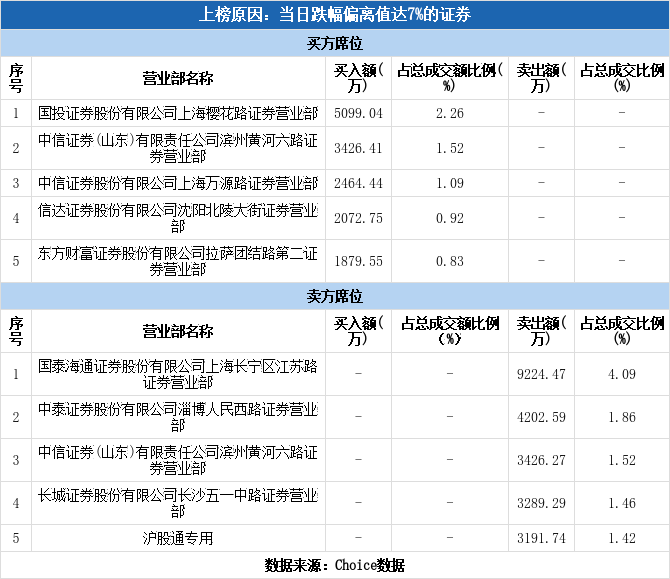
Task: Click 国泰海通证券股份有限公司上海长宁区江苏路证券营业部
Action: click(178, 374)
